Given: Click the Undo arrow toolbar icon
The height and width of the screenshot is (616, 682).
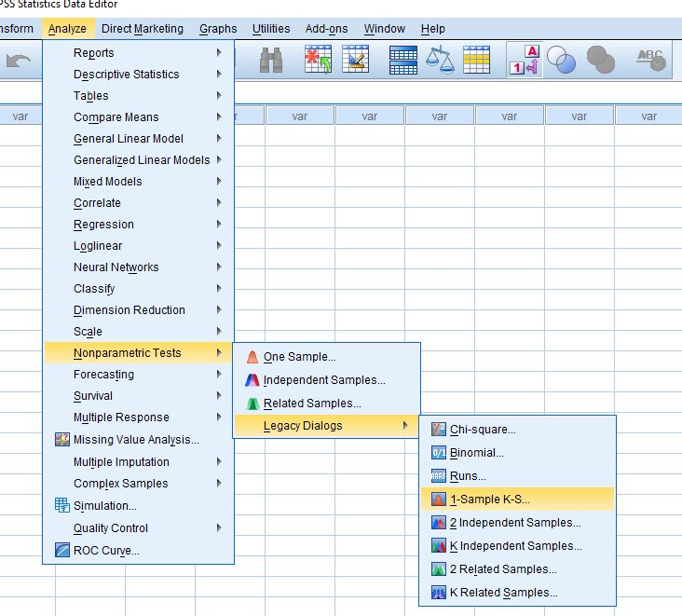Looking at the screenshot, I should coord(19,61).
